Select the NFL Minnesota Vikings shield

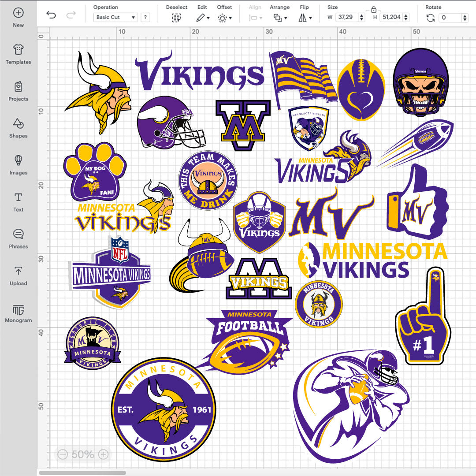111,272
